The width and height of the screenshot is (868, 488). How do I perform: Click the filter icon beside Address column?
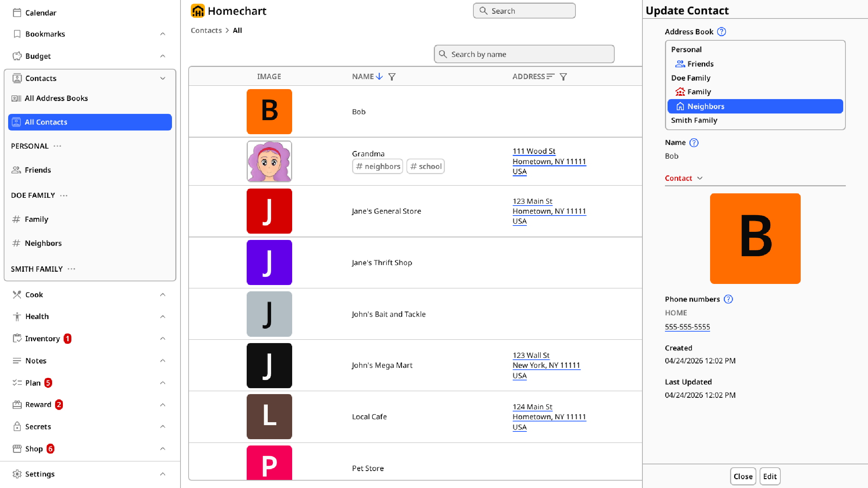(563, 77)
